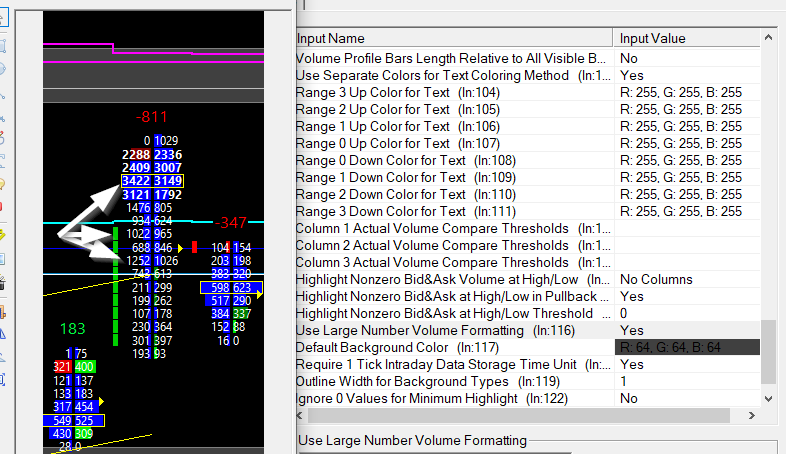Click the green 183 delta label on chart
Viewport: 786px width, 454px height.
[73, 329]
